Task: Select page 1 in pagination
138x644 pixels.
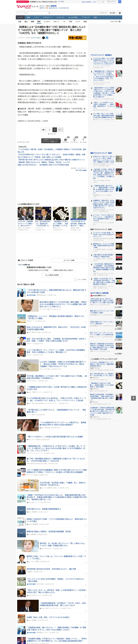Action: (49, 130)
